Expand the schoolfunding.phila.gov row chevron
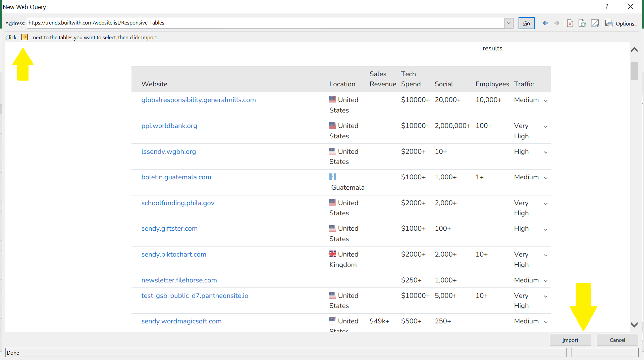 tap(546, 204)
